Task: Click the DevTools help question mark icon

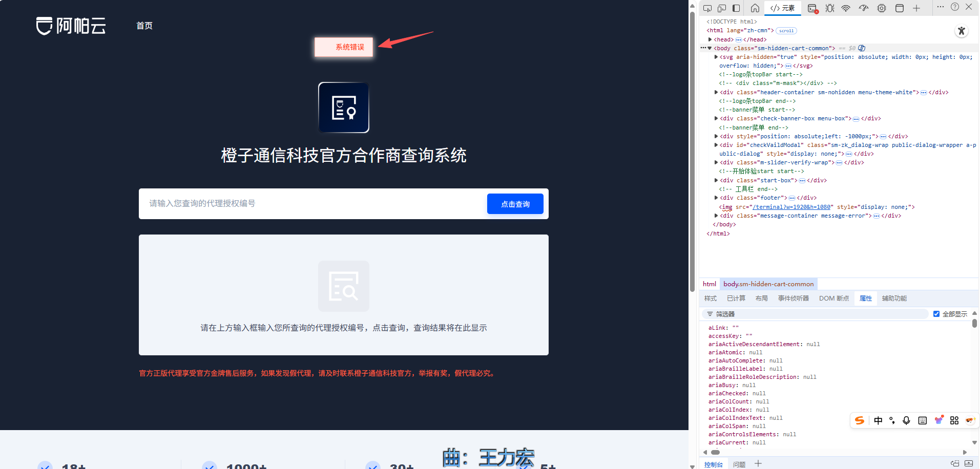Action: 955,7
